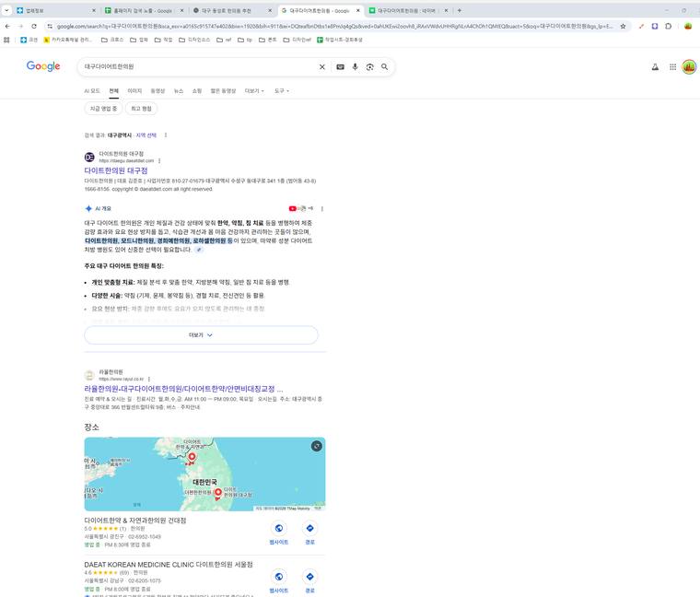Switch to 동영상 results tab
Screen dimensions: 700x597
(x=157, y=90)
